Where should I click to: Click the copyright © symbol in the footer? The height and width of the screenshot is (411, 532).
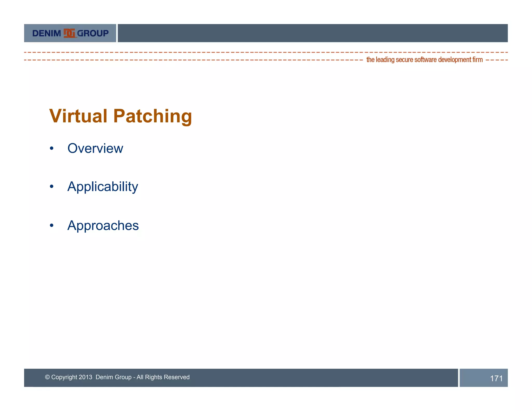pyautogui.click(x=47, y=377)
